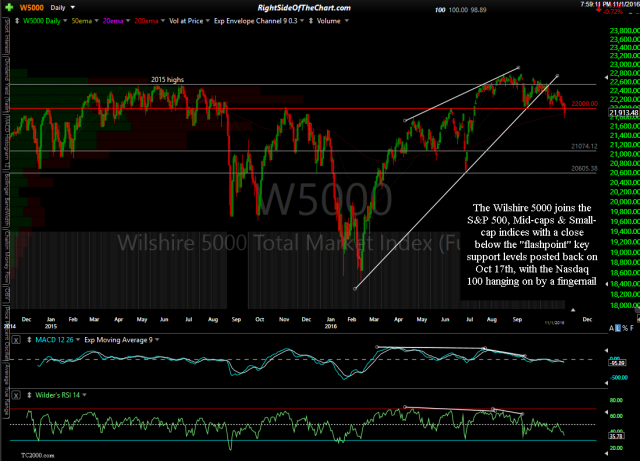Screen dimensions: 640x461
Task: Open the Exp Envelope Channel dropdown arrow
Action: click(302, 21)
